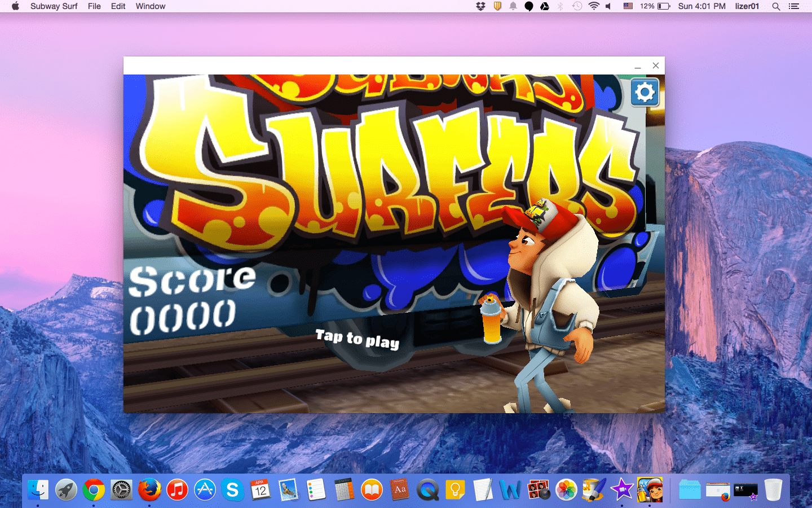Open the yellow lightbulb notes app

coord(455,489)
